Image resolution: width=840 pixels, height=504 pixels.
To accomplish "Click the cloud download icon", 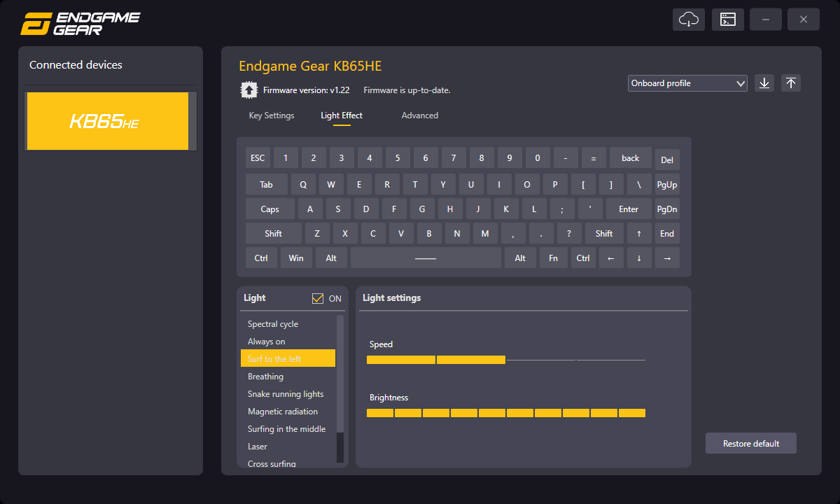I will (689, 20).
